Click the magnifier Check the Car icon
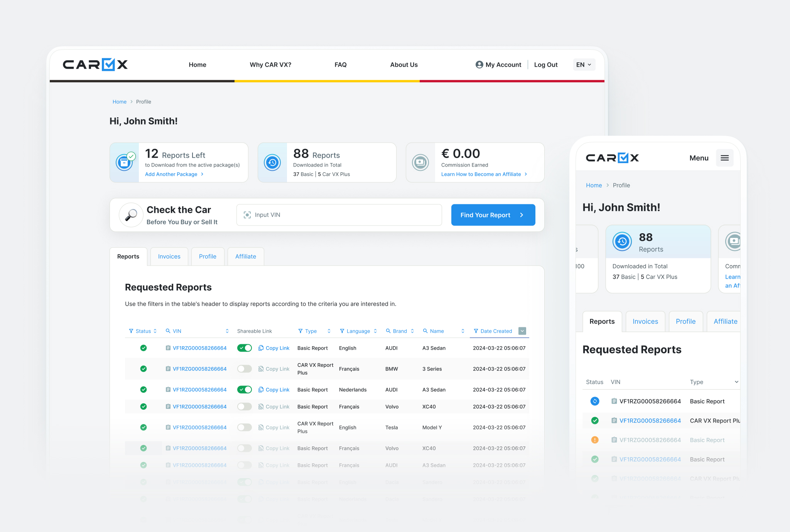This screenshot has width=790, height=532. click(131, 215)
